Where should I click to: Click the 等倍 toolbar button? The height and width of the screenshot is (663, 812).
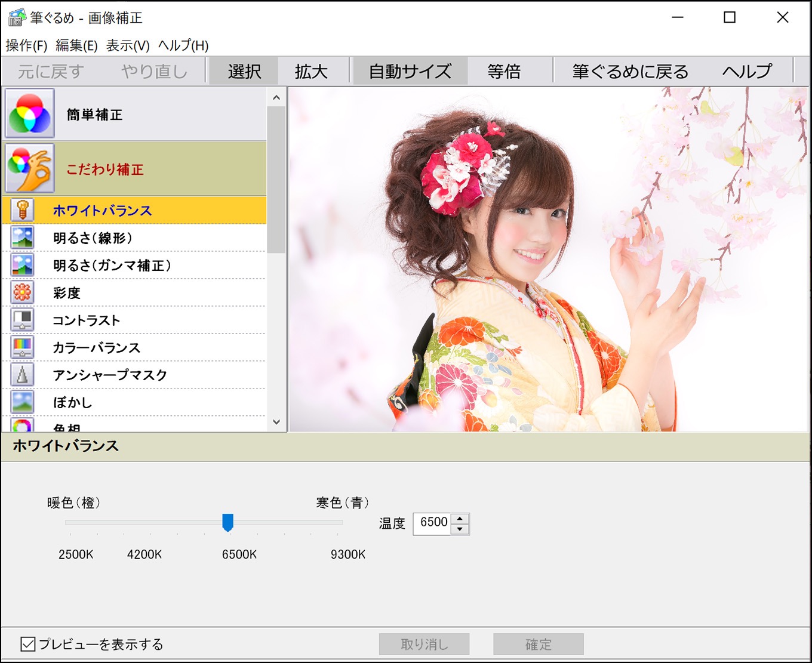[x=504, y=72]
